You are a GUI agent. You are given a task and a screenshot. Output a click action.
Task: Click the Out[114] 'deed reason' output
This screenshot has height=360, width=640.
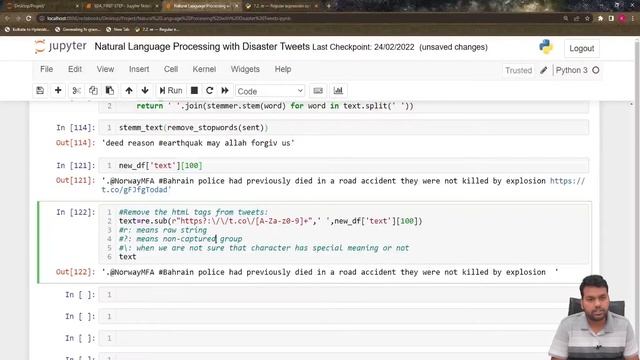coord(198,143)
